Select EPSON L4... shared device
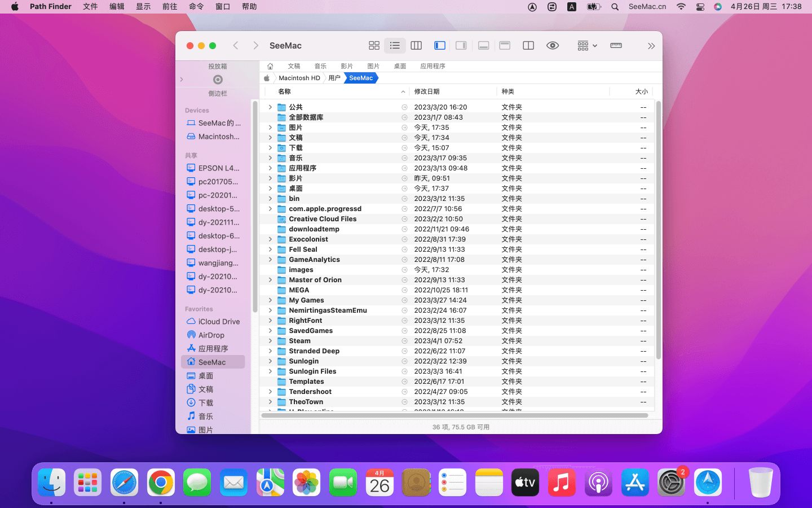This screenshot has width=812, height=508. pos(213,168)
